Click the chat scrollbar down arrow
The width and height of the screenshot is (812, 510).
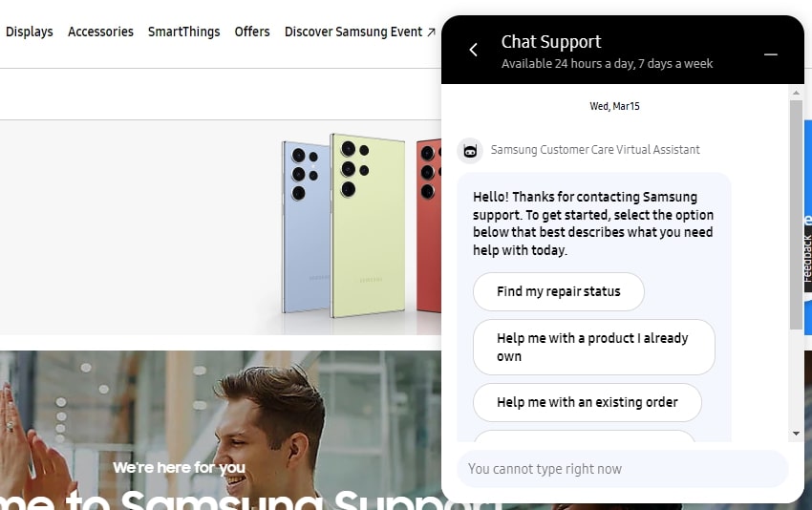pyautogui.click(x=796, y=434)
